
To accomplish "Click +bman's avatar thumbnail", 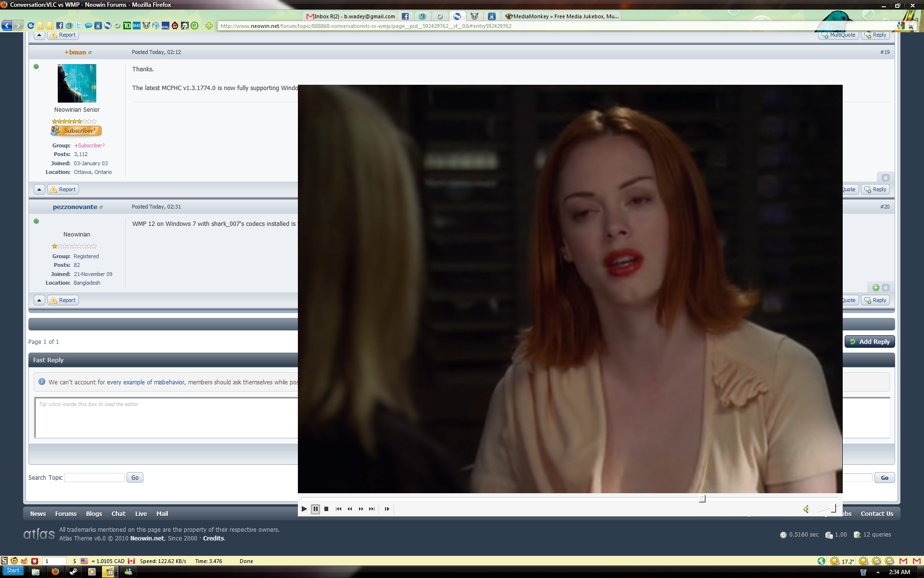I will click(77, 83).
